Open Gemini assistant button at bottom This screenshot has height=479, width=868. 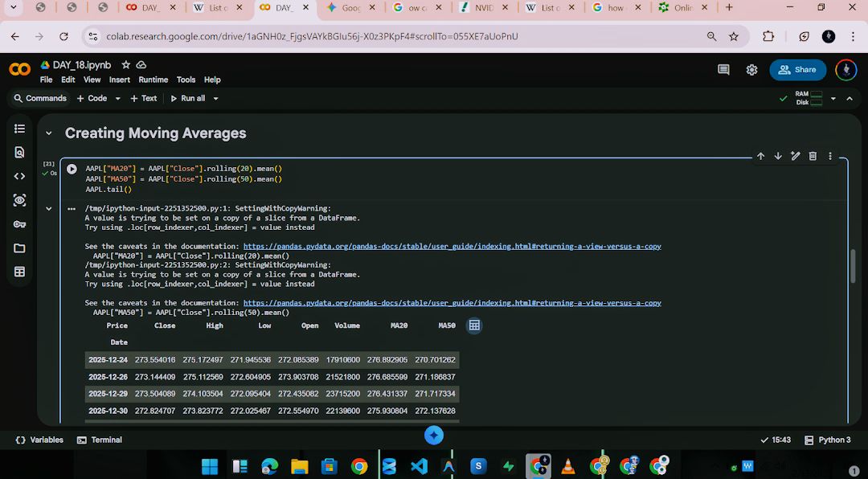[x=434, y=436]
